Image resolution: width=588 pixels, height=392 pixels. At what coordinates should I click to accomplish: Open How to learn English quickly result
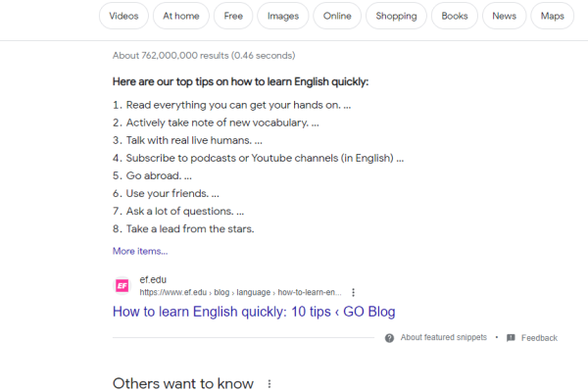tap(254, 312)
